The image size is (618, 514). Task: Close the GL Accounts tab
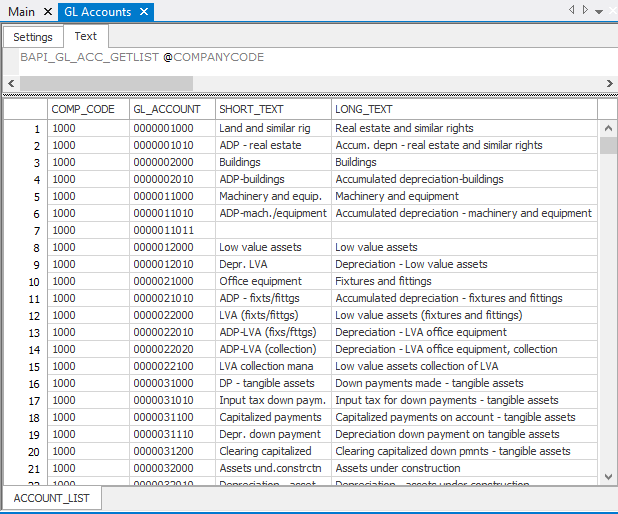point(144,12)
